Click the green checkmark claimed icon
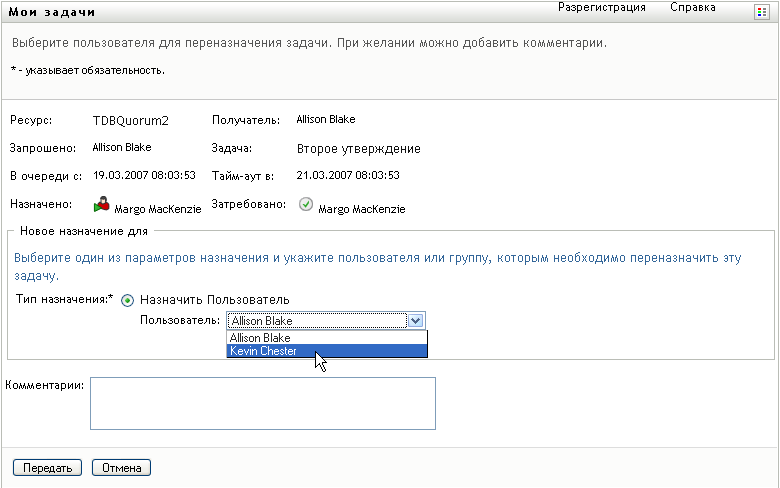The width and height of the screenshot is (780, 488). [x=306, y=205]
